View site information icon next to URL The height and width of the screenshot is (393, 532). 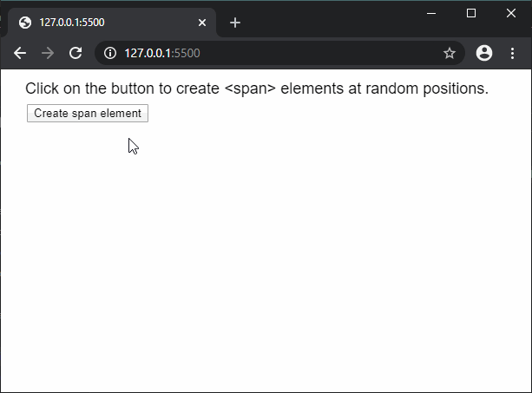pyautogui.click(x=110, y=53)
